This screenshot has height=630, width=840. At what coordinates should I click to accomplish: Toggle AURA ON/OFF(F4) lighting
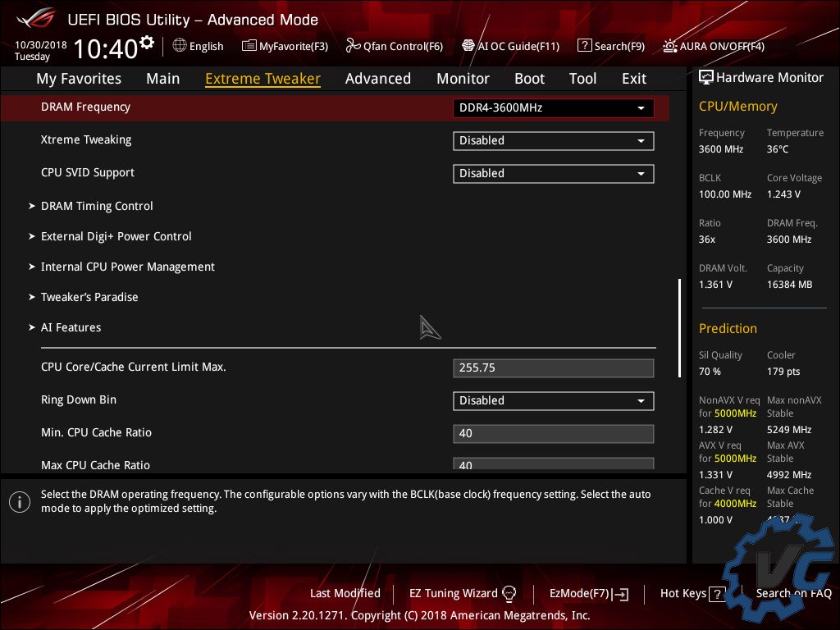[670, 46]
